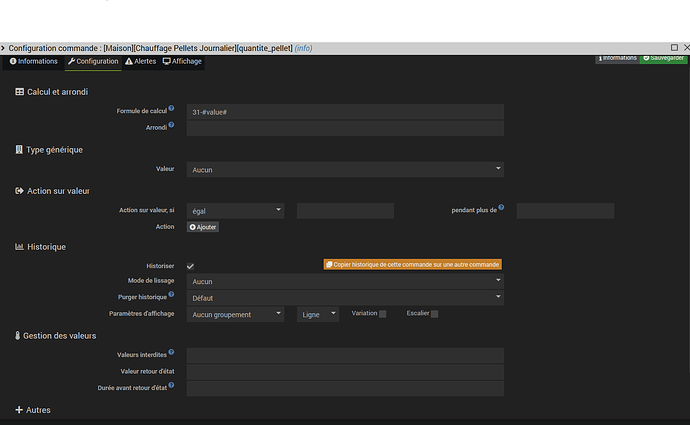Viewport: 690px width, 425px height.
Task: Click help icon beside pendant plus de
Action: (501, 207)
